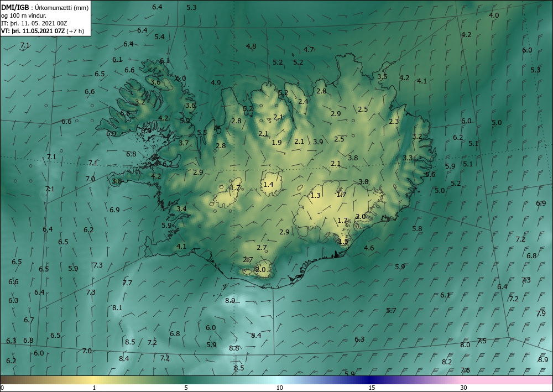Viewport: 553px width, 392px height.
Task: Click the 7.6 value on the map
Action: [465, 370]
